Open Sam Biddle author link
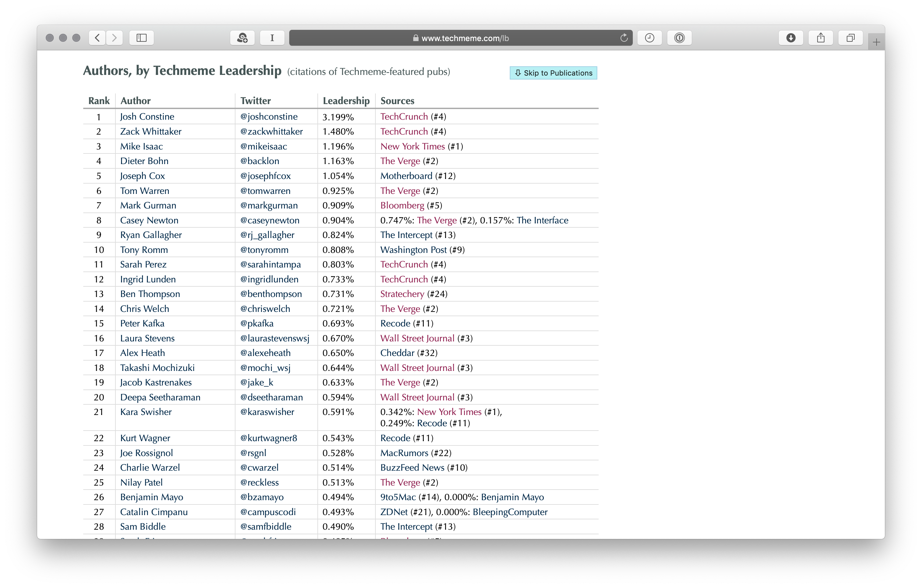922x588 pixels. 143,526
